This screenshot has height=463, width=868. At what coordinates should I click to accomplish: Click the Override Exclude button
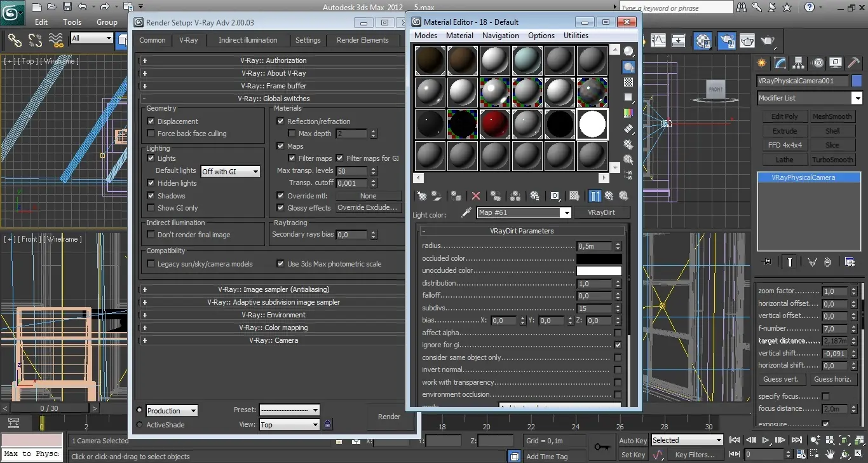coord(369,208)
